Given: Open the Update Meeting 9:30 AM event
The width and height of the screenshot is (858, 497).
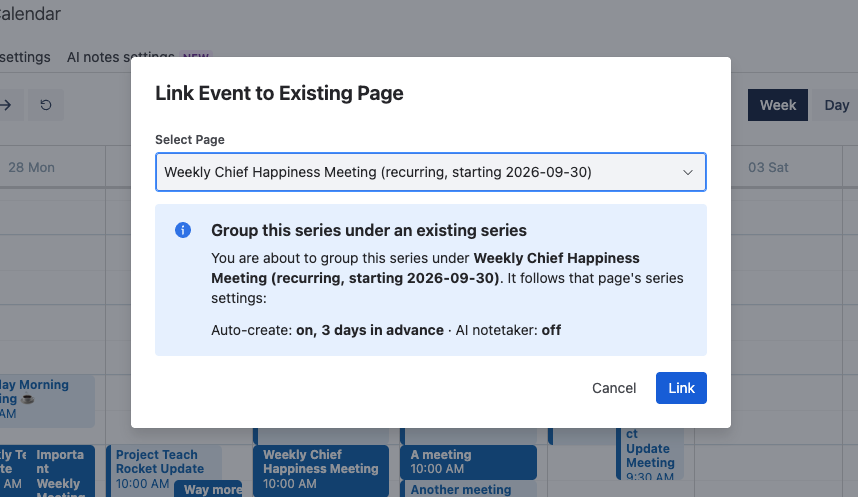Looking at the screenshot, I should point(651,454).
